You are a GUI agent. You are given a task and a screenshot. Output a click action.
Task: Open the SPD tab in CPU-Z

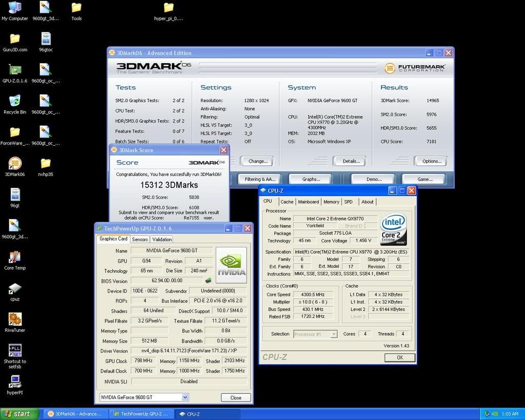click(x=349, y=202)
